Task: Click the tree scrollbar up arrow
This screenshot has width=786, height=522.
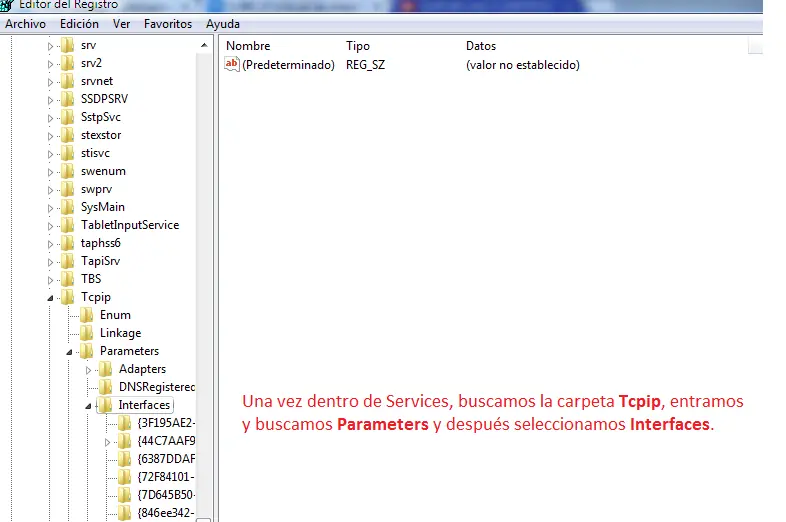Action: point(204,45)
